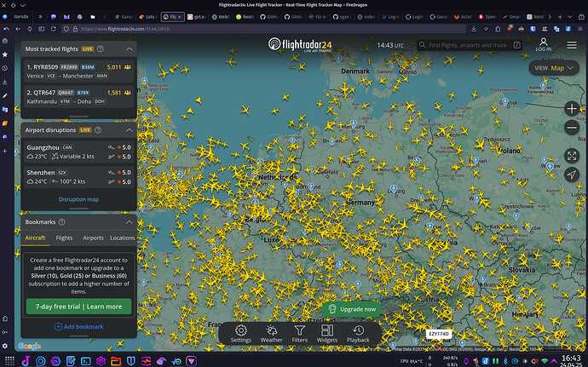Open browser downloads icon in toolbar
The image size is (588, 367).
tap(474, 29)
